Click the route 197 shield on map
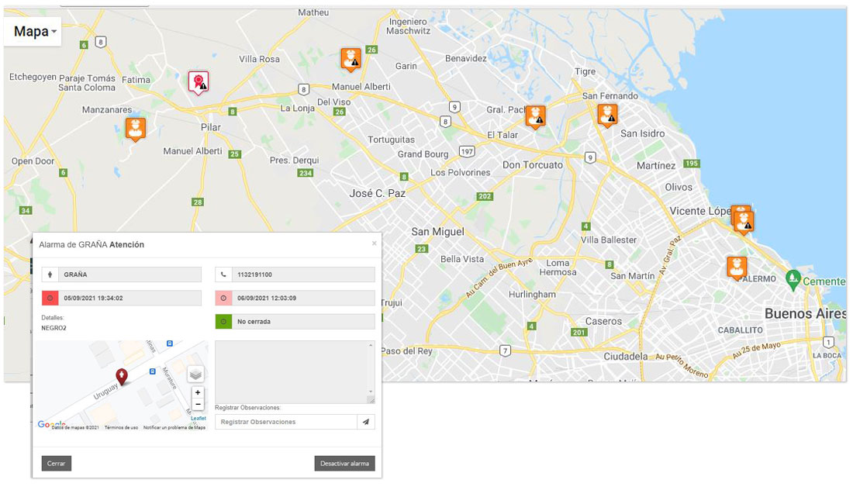Viewport: 853px width, 504px height. (x=467, y=152)
